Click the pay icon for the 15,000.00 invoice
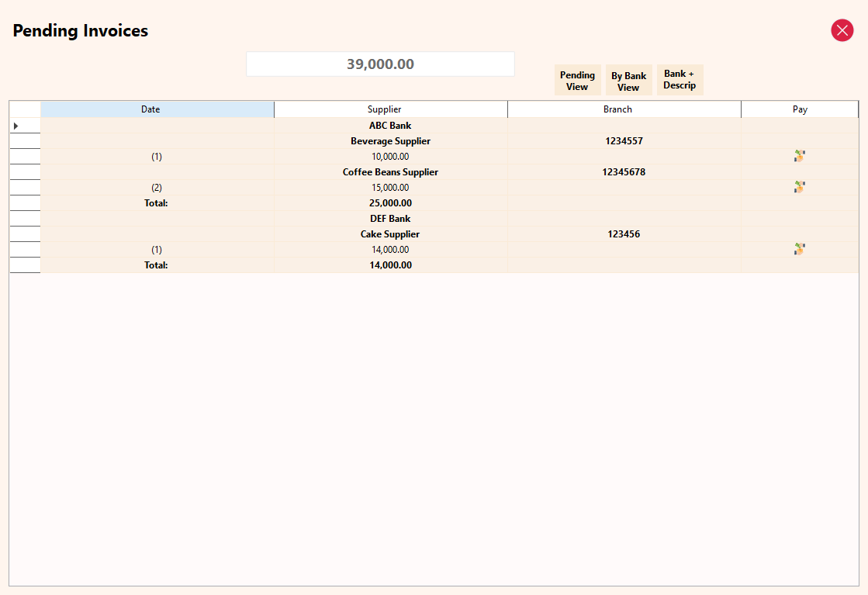The image size is (868, 595). (x=800, y=187)
